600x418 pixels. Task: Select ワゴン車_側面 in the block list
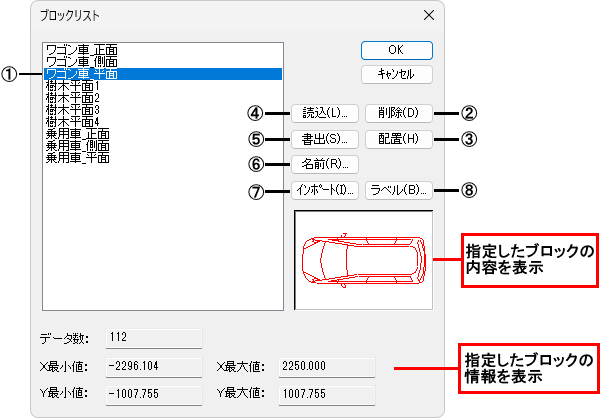pos(163,62)
